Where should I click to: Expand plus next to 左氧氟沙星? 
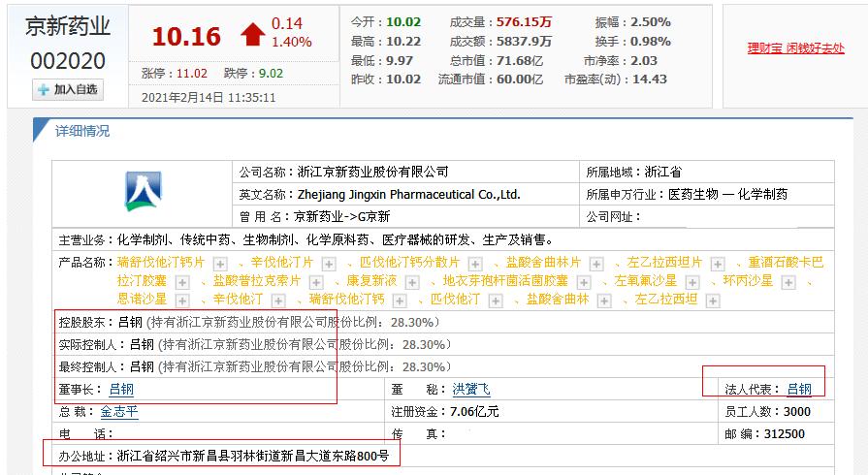pos(692,282)
